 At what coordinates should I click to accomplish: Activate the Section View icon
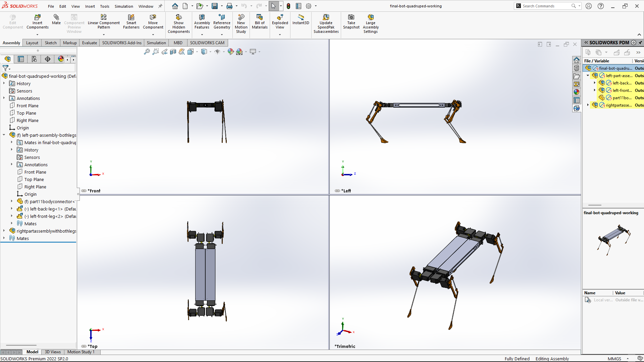pyautogui.click(x=172, y=52)
